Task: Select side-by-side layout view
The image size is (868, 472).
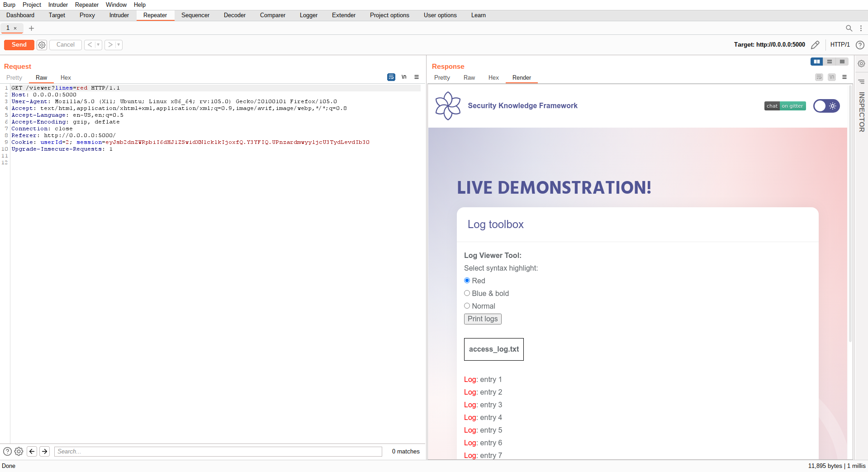Action: tap(817, 62)
